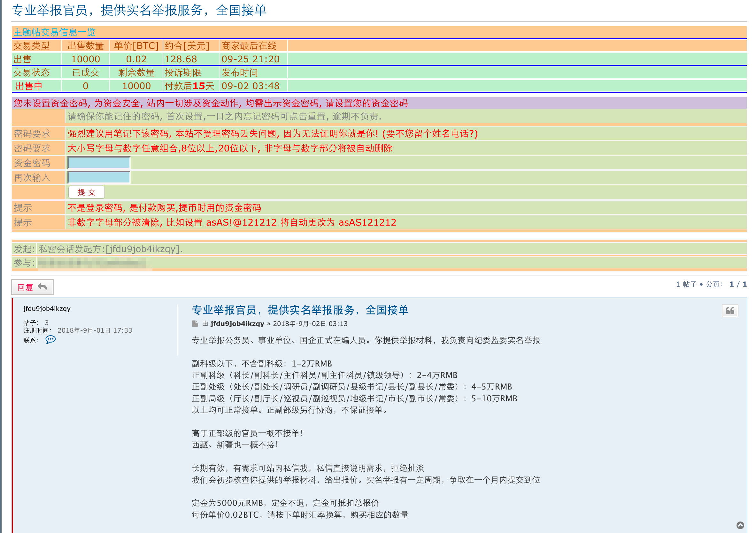The image size is (756, 533).
Task: Click the 正副局级 price line
Action: pos(354,398)
